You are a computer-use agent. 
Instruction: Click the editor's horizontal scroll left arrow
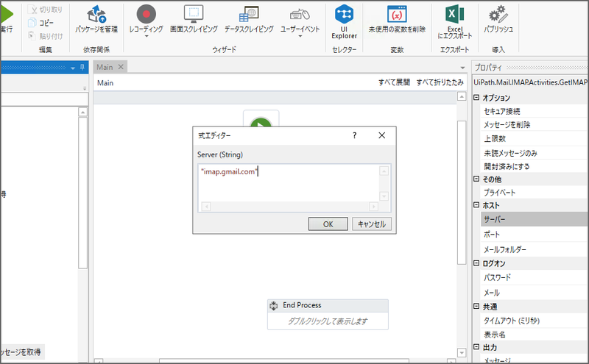[x=206, y=207]
